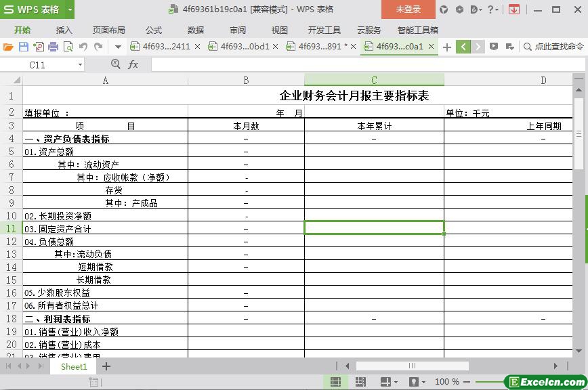Click the red download ribbon-toggle icon
This screenshot has width=588, height=390.
pos(513,9)
